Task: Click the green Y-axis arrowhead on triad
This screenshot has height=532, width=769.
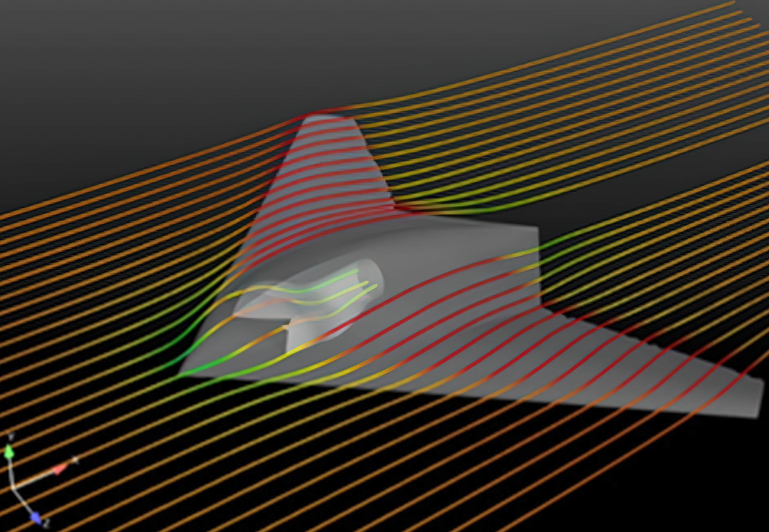Action: pyautogui.click(x=9, y=452)
